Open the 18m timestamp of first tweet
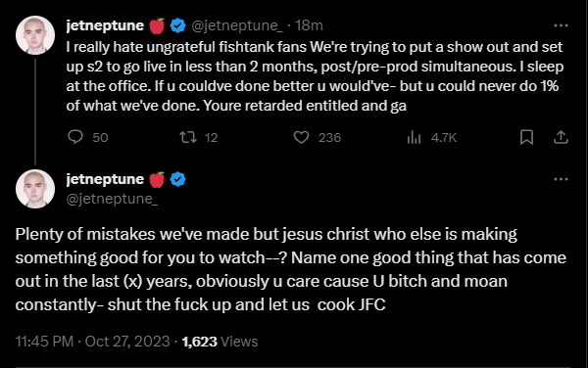Viewport: 588px width, 368px height. tap(309, 25)
